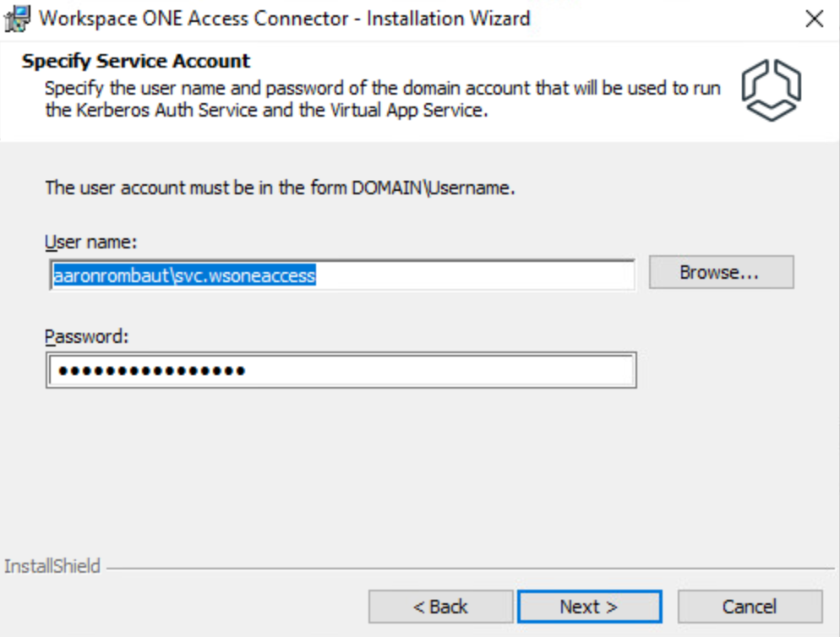840x637 pixels.
Task: Click the Browse... button
Action: [x=721, y=273]
